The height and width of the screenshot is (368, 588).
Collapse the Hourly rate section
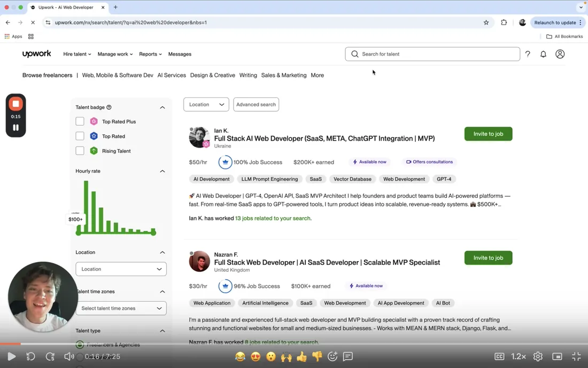[163, 171]
